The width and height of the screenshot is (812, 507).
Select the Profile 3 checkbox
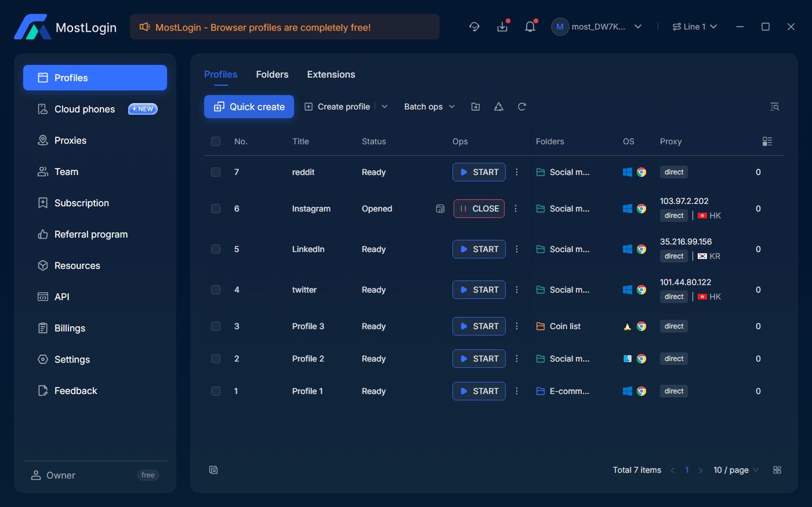[216, 326]
